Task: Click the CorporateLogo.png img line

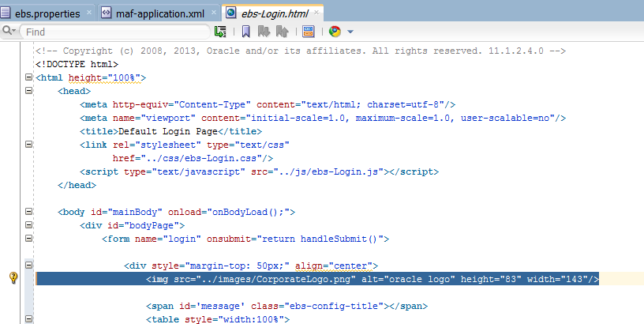Action: coord(373,279)
